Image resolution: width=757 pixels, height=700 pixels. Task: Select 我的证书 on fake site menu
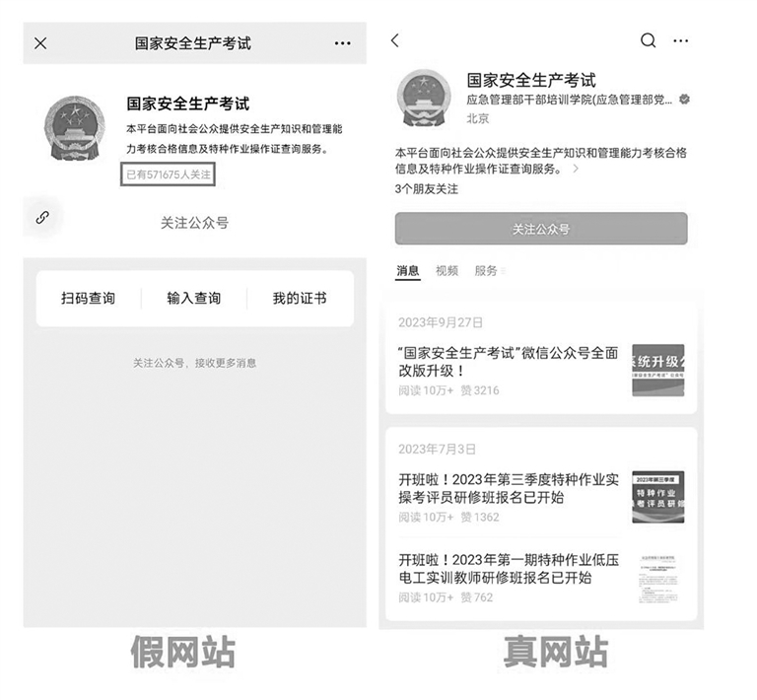tap(300, 299)
